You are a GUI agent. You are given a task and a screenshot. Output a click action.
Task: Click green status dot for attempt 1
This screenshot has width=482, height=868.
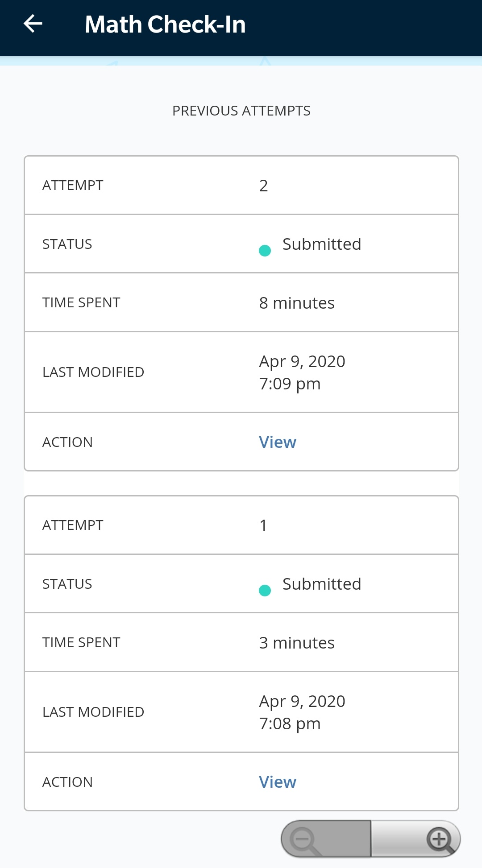tap(265, 591)
